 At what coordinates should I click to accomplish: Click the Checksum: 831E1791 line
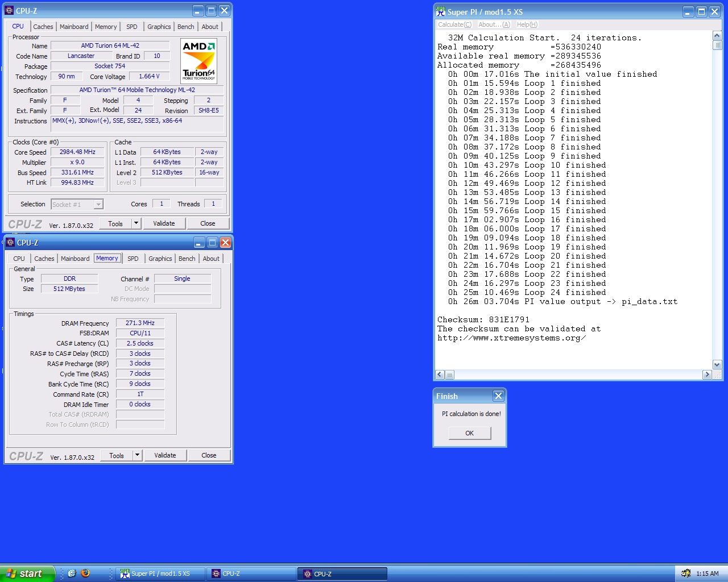click(x=483, y=320)
